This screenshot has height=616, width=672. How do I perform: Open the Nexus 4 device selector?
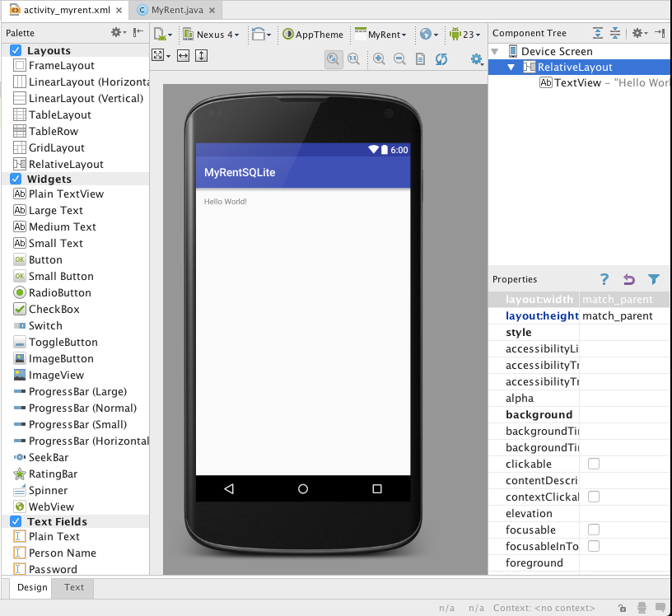coord(211,35)
